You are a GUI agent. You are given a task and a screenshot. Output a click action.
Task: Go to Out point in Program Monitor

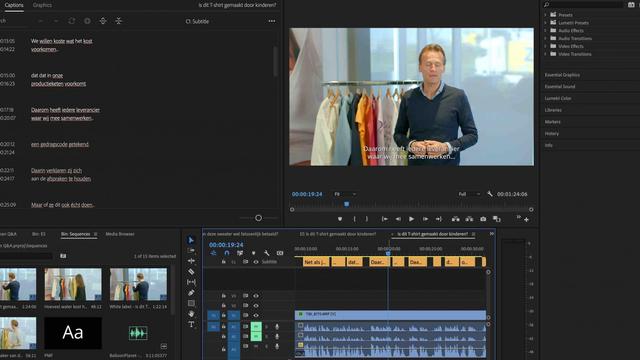click(438, 219)
